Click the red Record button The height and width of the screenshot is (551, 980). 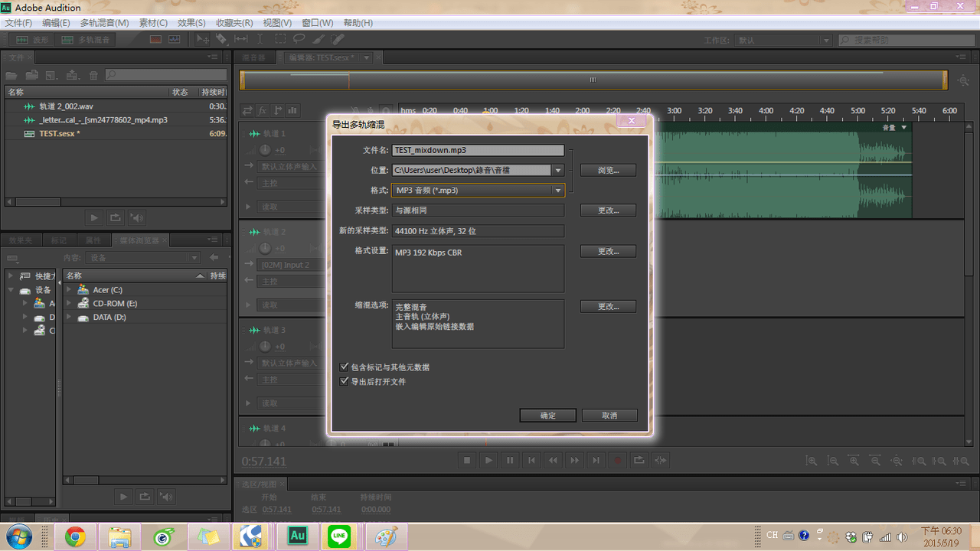[x=617, y=460]
